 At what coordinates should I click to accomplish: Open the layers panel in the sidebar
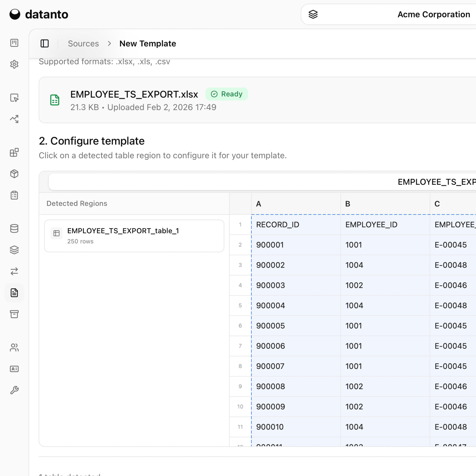(14, 250)
